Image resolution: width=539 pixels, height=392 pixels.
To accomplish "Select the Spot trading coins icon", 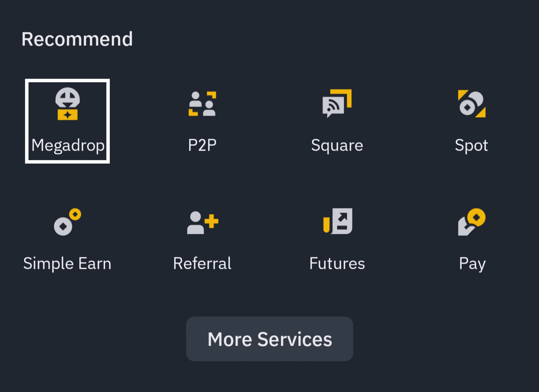I will pos(472,103).
